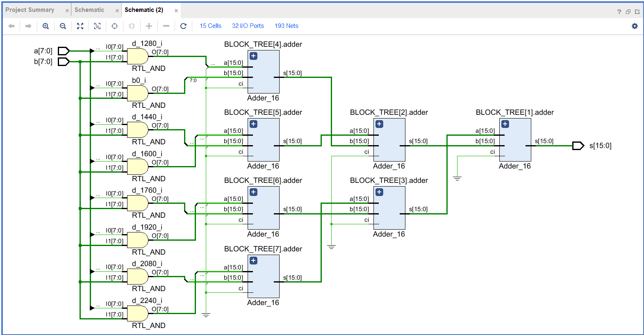
Task: Expand the BLOCK_TREE[7].adder block
Action: click(x=254, y=261)
